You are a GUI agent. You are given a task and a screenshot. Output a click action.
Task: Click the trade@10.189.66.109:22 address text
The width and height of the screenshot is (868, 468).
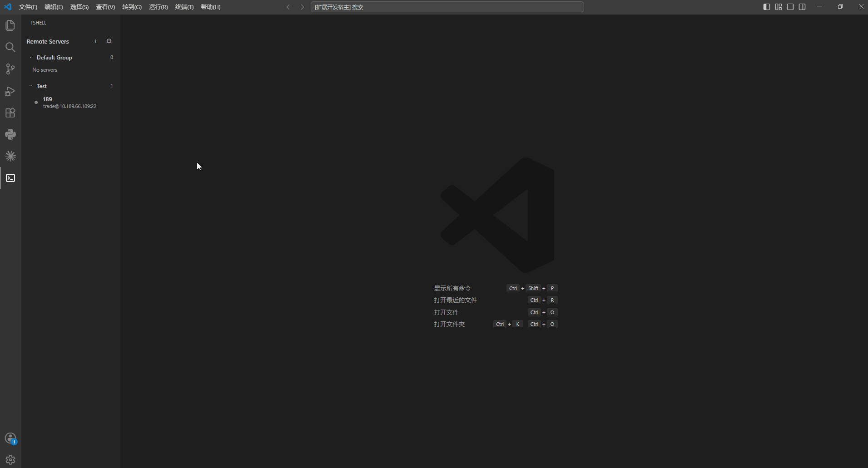(69, 106)
